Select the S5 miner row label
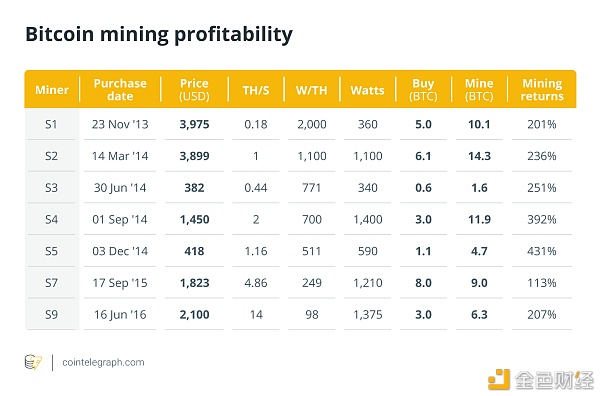Viewport: 600px width, 396px height. pos(51,251)
